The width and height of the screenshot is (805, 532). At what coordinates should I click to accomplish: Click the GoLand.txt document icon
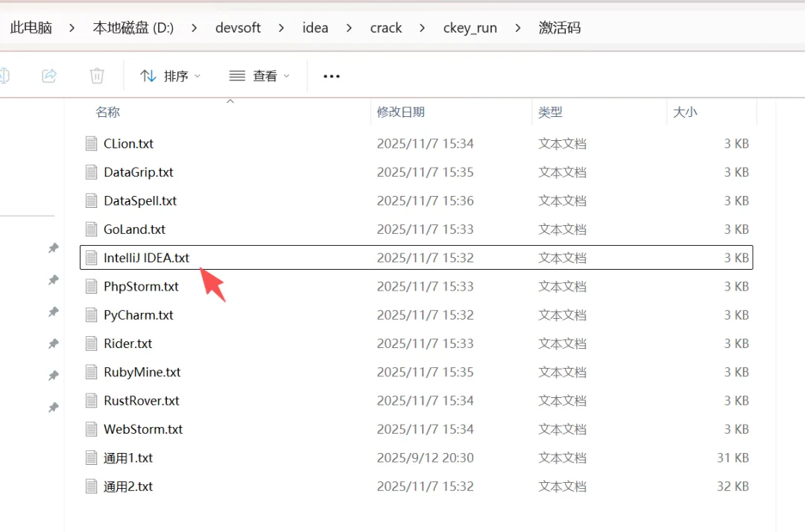[92, 229]
